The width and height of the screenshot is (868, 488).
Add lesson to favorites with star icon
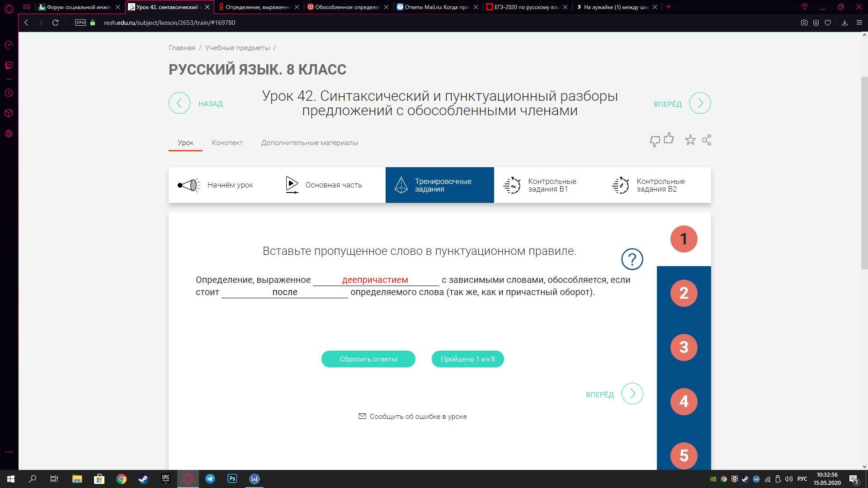coord(690,140)
